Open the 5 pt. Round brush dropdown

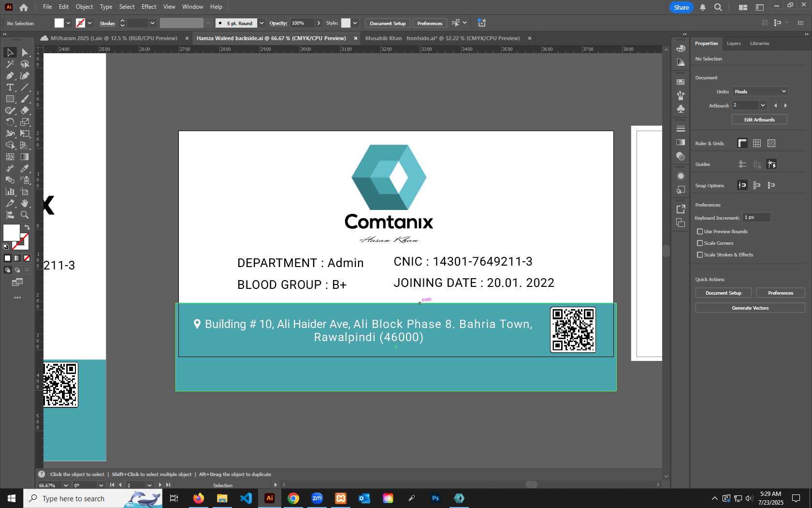[x=261, y=23]
